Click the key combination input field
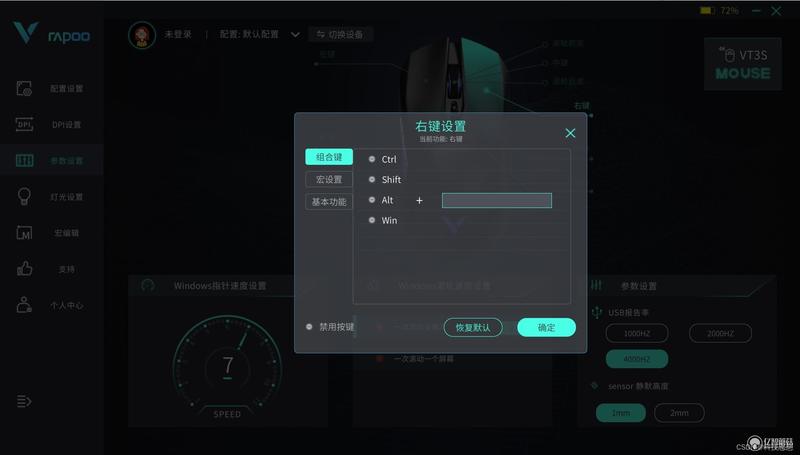This screenshot has height=455, width=800. 497,200
